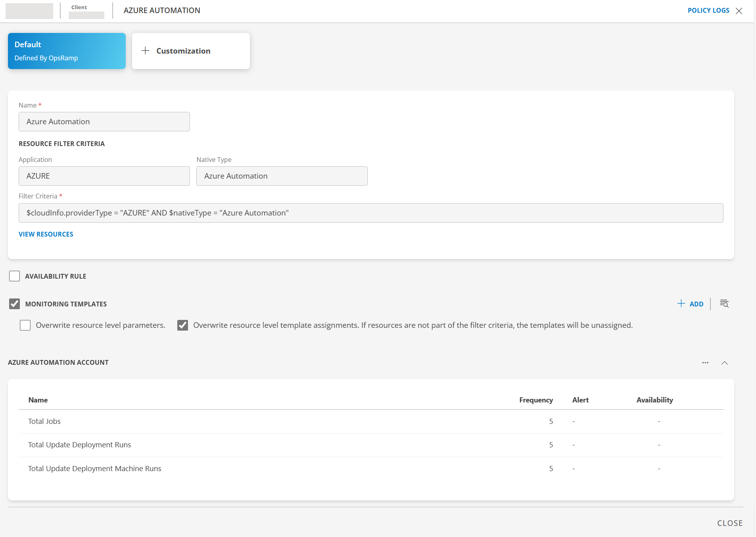Uncheck Overwrite resource level template assignments
756x537 pixels.
183,325
